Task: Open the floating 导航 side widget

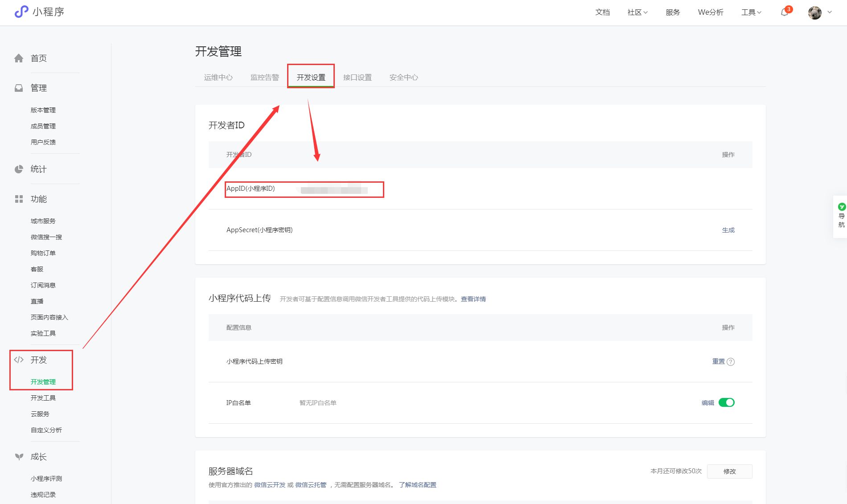Action: tap(841, 217)
